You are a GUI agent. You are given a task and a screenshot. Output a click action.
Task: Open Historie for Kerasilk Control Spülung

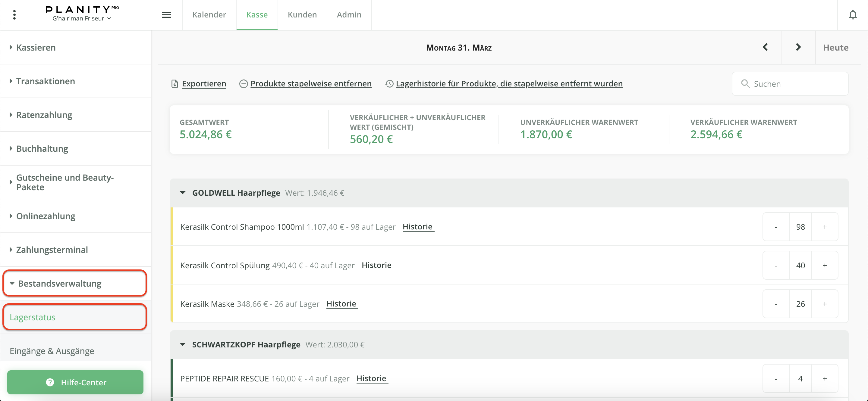376,265
